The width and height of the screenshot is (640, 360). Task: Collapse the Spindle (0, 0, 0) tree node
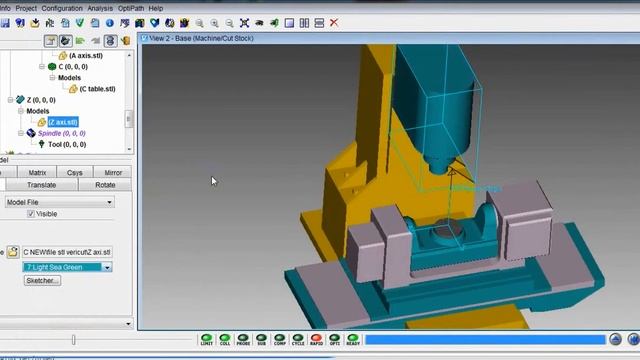21,133
